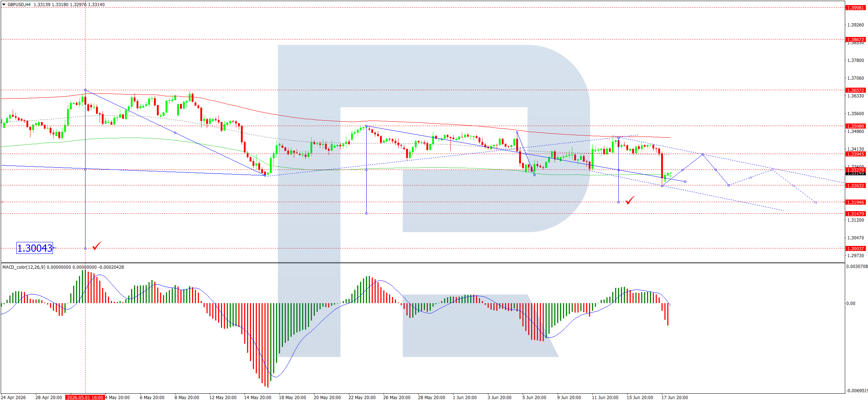This screenshot has height=402, width=868.
Task: Click the red check mark beside 1.30043
Action: 97,246
